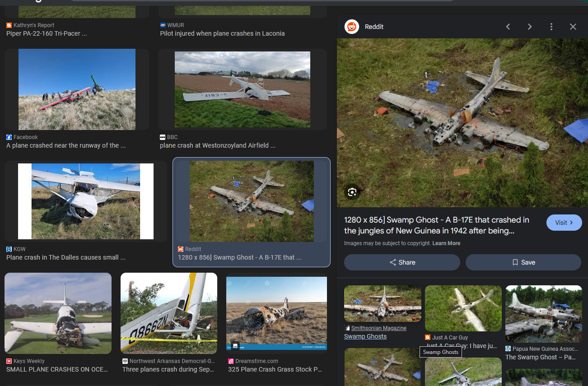Screen dimensions: 588x386
Task: Close the Reddit image preview panel
Action: click(573, 27)
